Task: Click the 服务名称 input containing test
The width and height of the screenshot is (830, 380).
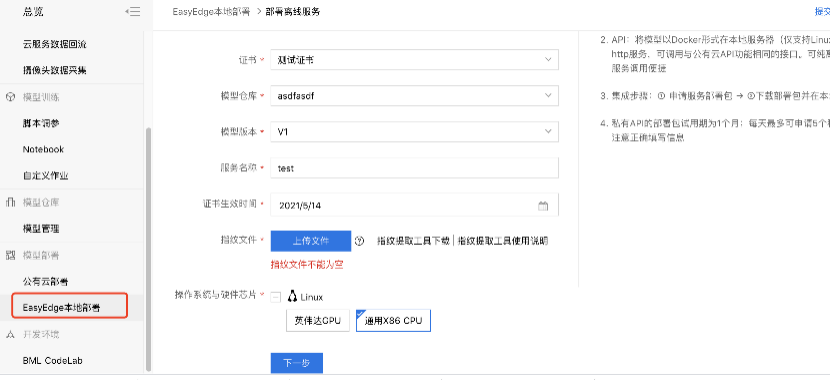Action: tap(414, 168)
